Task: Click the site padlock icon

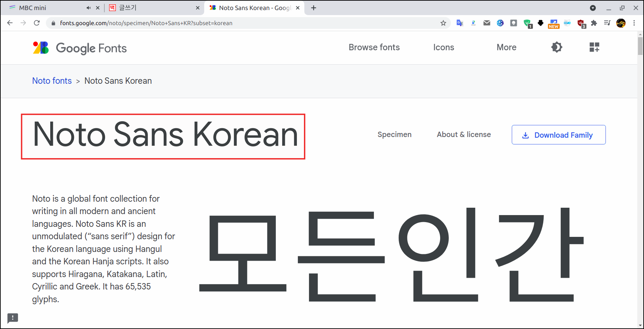Action: [53, 23]
